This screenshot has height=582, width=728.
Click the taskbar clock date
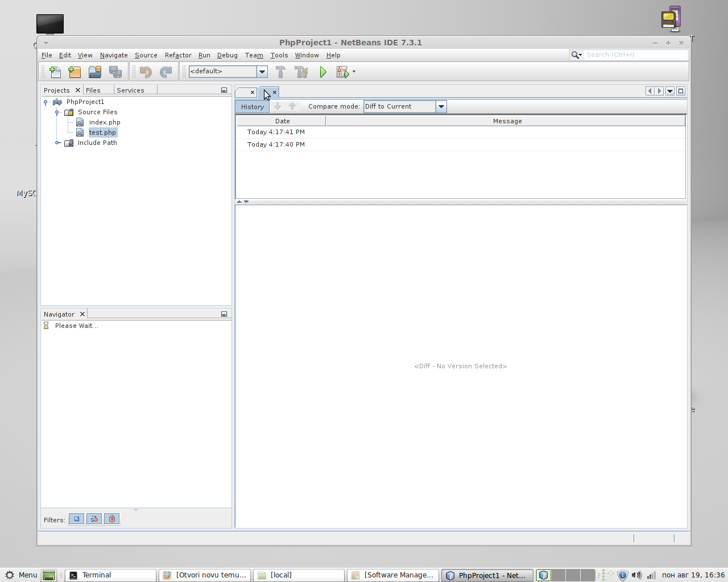point(693,575)
